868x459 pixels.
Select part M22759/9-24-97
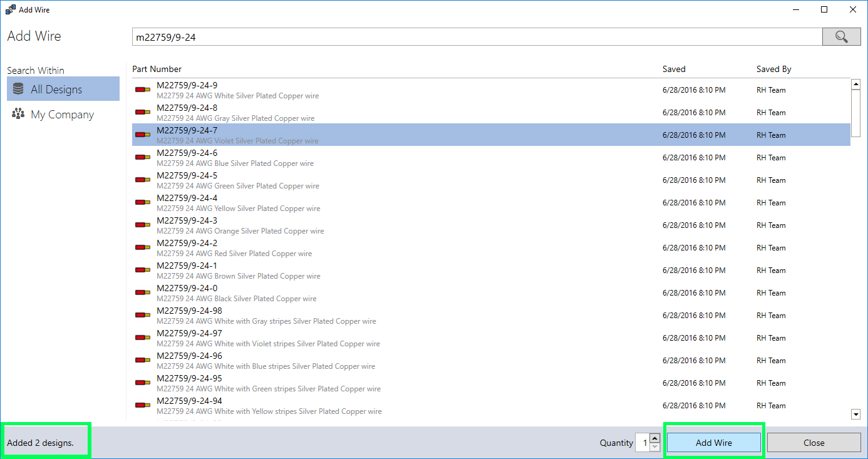click(x=491, y=338)
